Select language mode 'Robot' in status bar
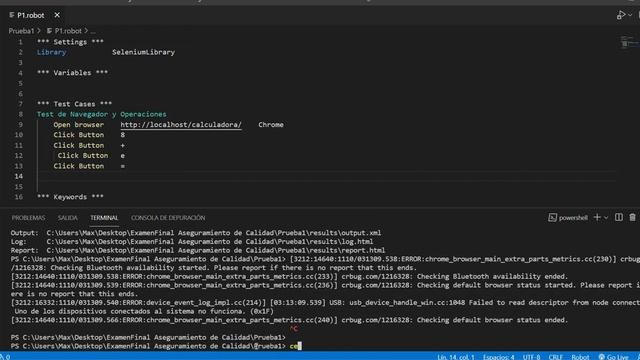Image resolution: width=640 pixels, height=360 pixels. 580,357
